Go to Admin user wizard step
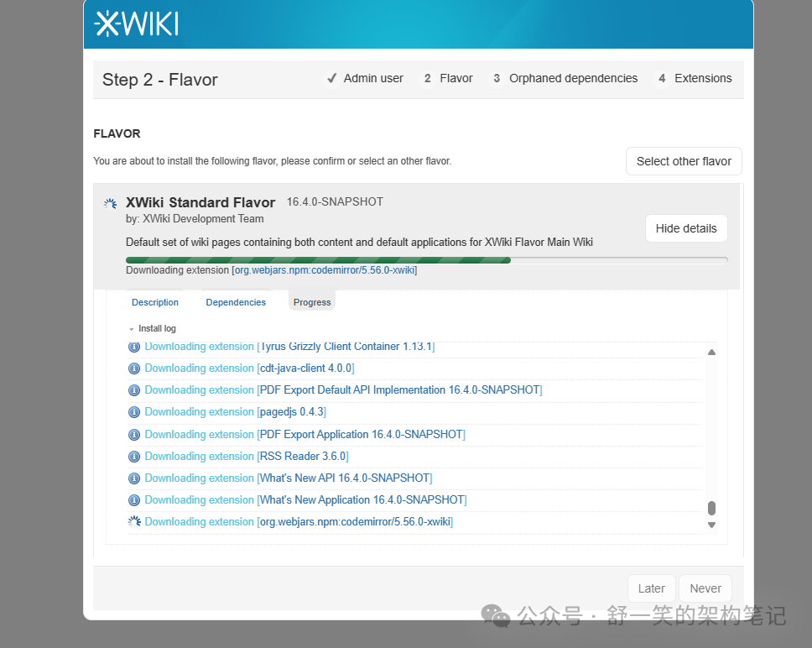 tap(365, 78)
